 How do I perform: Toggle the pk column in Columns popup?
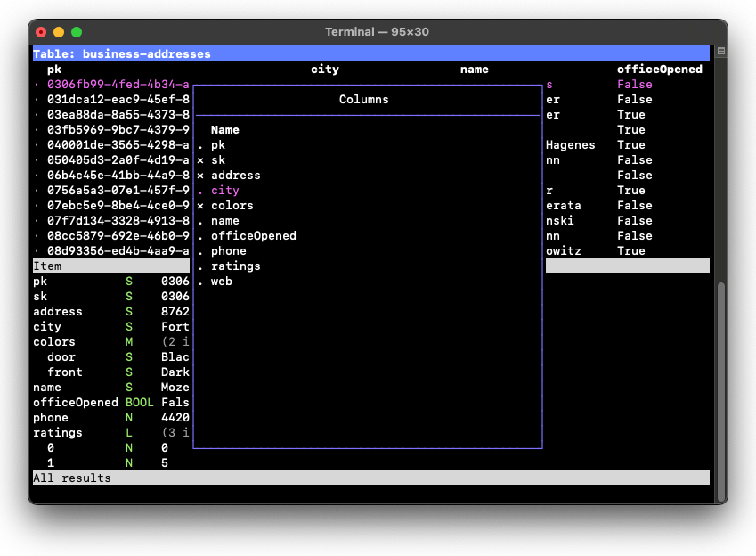tap(217, 145)
